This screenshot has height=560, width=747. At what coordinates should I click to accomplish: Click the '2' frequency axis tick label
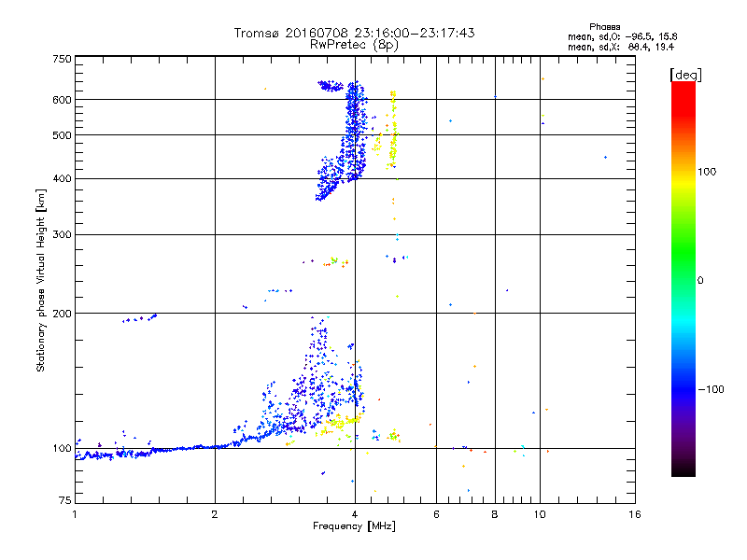(x=215, y=514)
